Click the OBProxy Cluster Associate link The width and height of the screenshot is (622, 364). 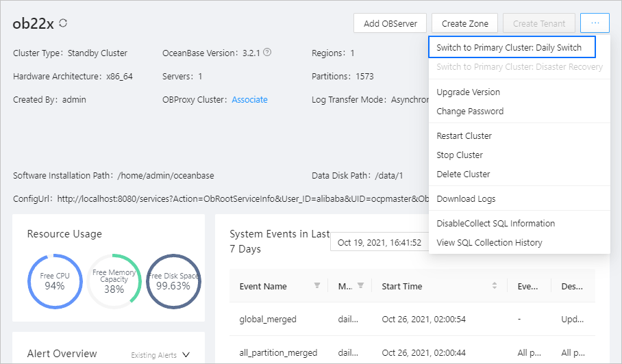click(x=249, y=100)
